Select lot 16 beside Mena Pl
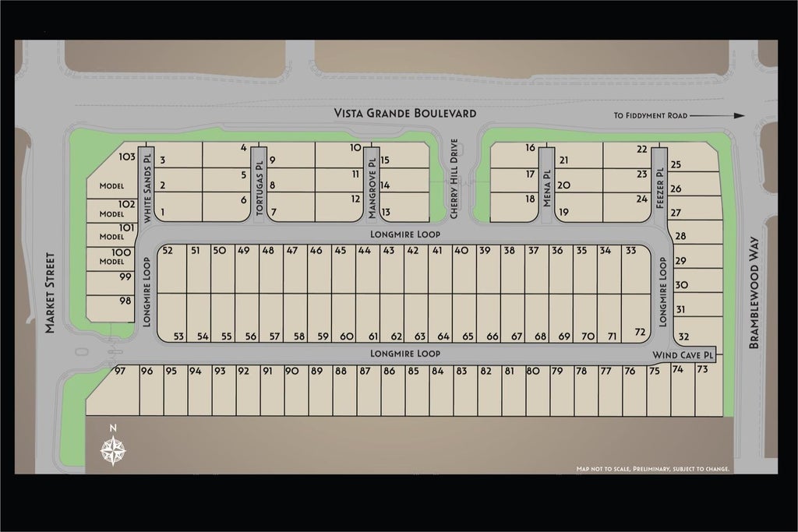798x532 pixels. pyautogui.click(x=514, y=155)
